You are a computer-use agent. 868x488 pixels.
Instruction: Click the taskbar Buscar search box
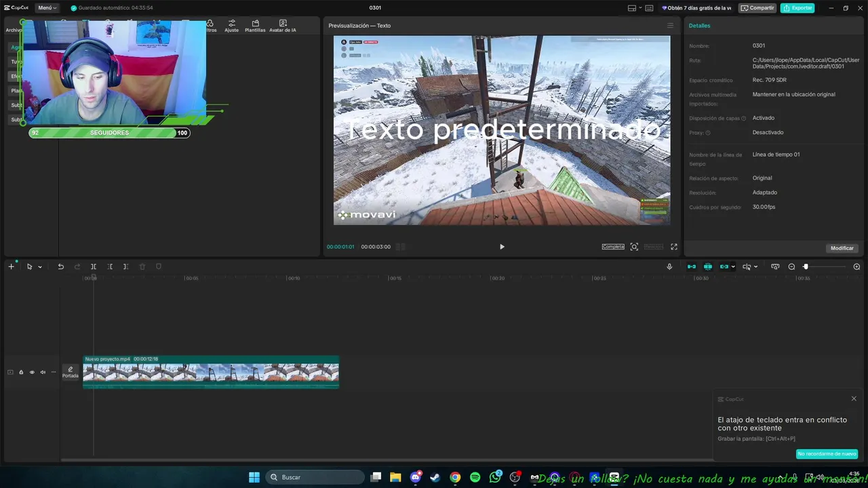coord(316,477)
